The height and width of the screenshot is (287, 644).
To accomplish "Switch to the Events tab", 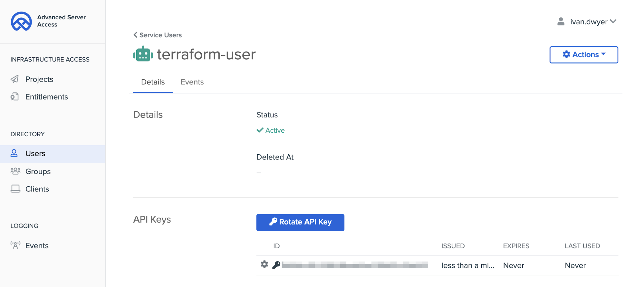I will click(192, 82).
